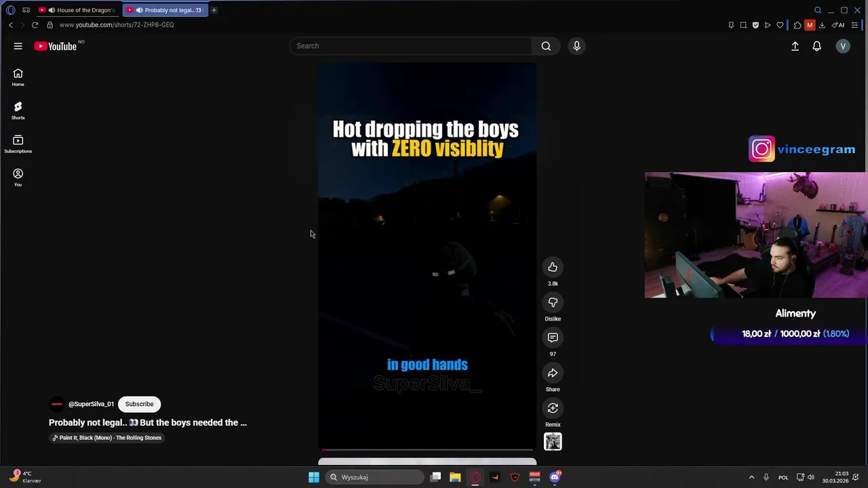Screen dimensions: 868x488
Task: Select the Probably not legal tab
Action: coord(165,10)
